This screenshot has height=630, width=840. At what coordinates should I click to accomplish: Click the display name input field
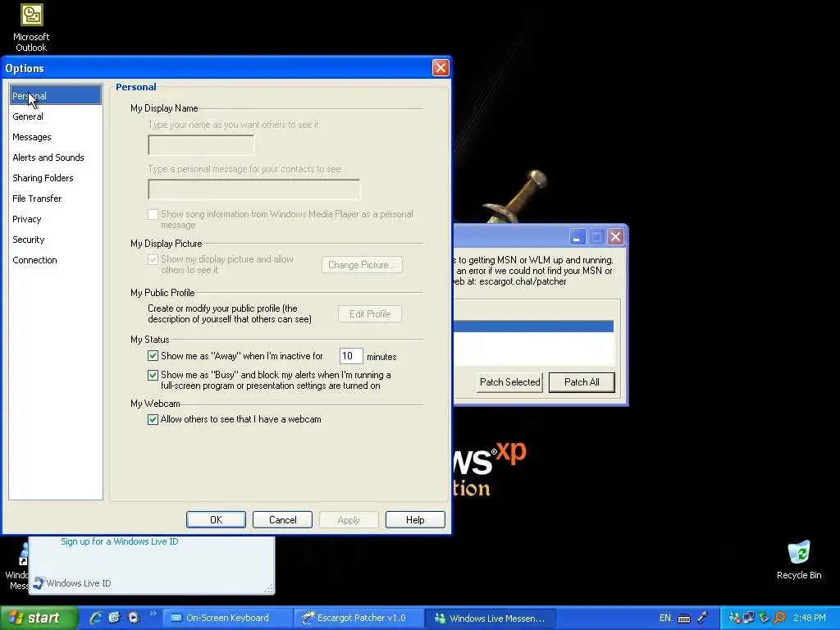point(202,145)
